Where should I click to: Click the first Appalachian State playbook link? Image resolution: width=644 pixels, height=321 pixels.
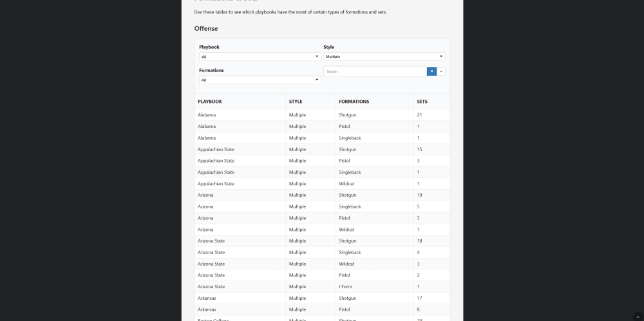coord(216,149)
